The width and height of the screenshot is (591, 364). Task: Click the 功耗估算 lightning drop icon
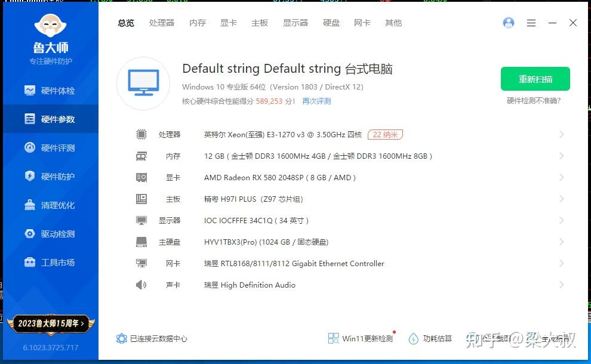tap(414, 338)
